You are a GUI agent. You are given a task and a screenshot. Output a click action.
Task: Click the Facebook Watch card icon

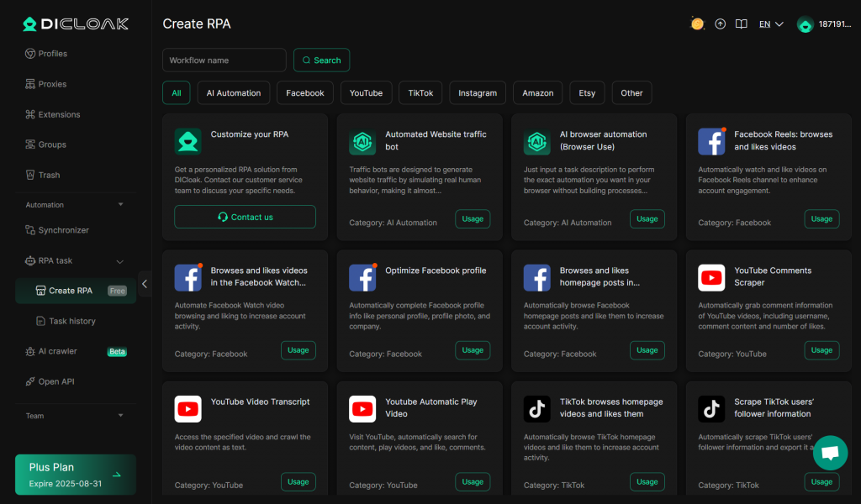tap(188, 277)
